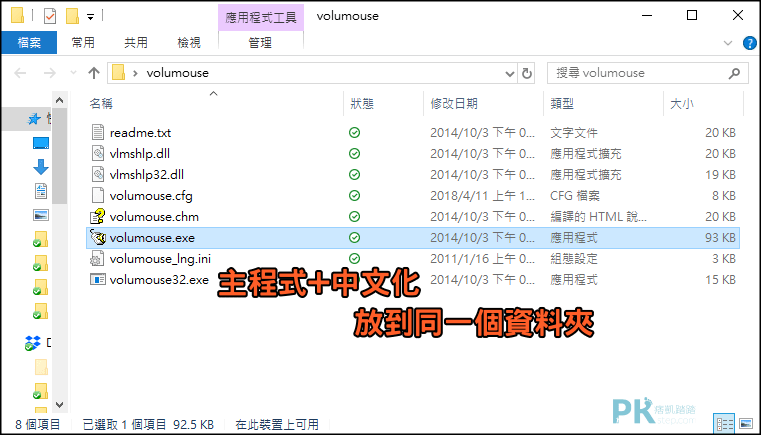
Task: Click the CFG 檔案 type cell
Action: pos(575,196)
